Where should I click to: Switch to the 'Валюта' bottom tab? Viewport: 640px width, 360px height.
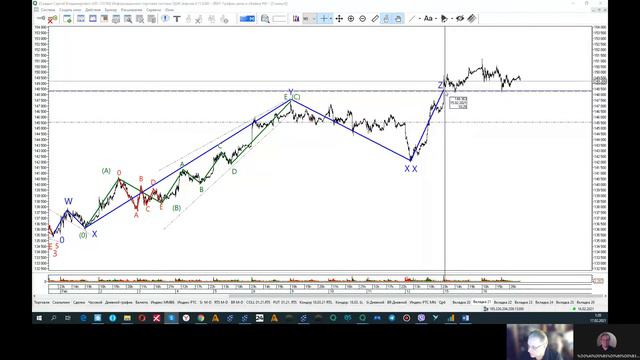(x=142, y=302)
